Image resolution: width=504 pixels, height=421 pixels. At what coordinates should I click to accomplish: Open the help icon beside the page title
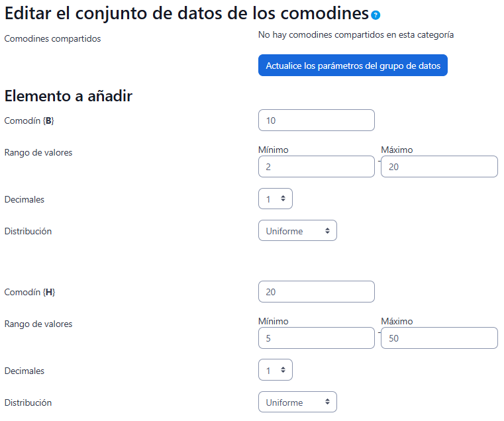click(x=376, y=15)
